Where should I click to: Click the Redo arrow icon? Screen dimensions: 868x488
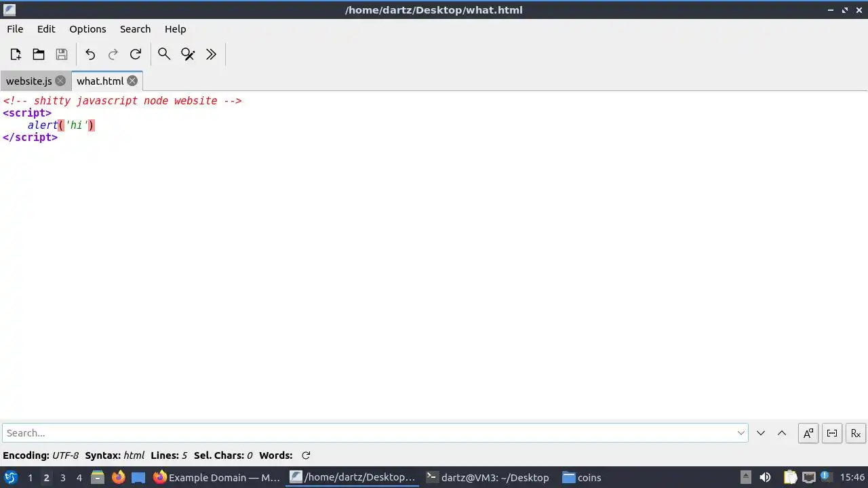(x=113, y=54)
